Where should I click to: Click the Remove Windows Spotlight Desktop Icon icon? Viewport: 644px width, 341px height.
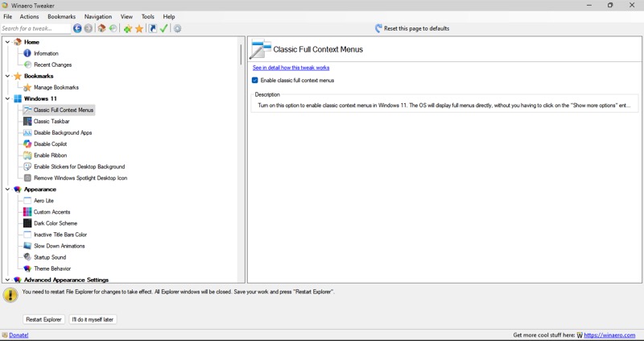click(x=27, y=177)
